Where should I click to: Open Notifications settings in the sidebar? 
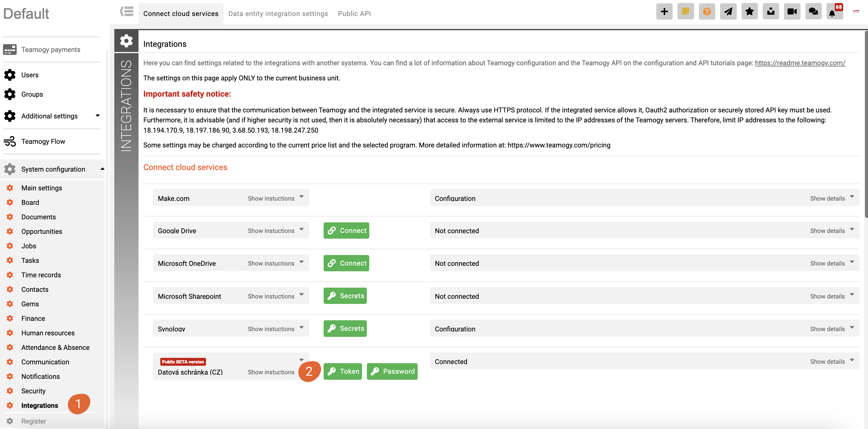[x=41, y=376]
